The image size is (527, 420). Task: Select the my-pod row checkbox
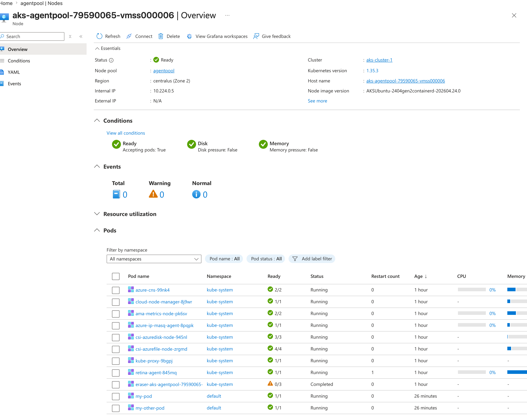coord(116,397)
